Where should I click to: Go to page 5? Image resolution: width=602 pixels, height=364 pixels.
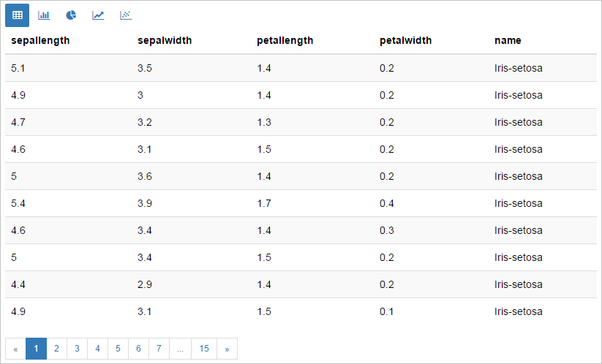coord(118,349)
